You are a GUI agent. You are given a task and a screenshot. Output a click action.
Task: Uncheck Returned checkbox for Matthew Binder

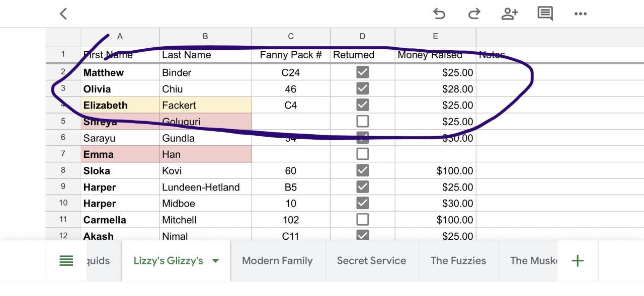[x=362, y=72]
